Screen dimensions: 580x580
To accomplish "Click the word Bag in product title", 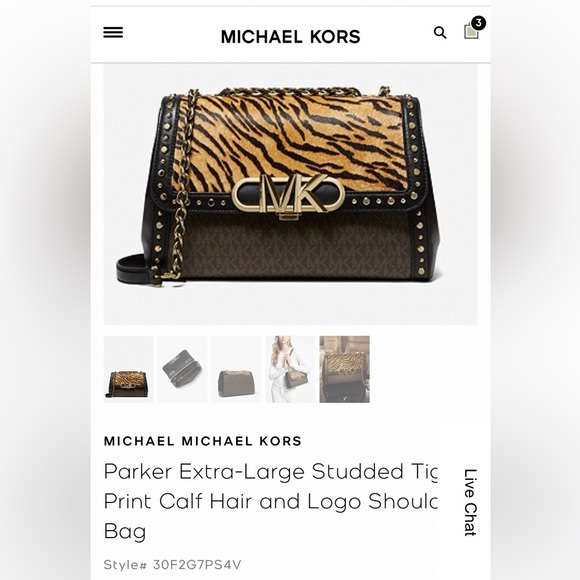I will 125,532.
